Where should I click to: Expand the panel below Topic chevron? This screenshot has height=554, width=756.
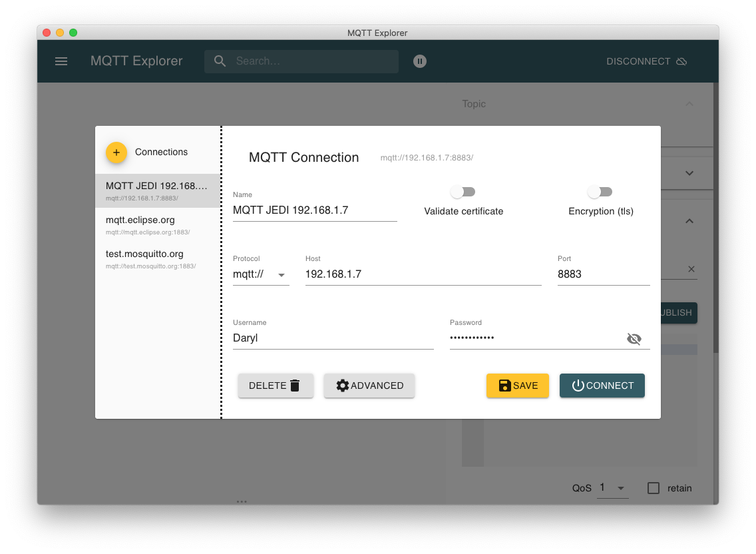pos(689,173)
